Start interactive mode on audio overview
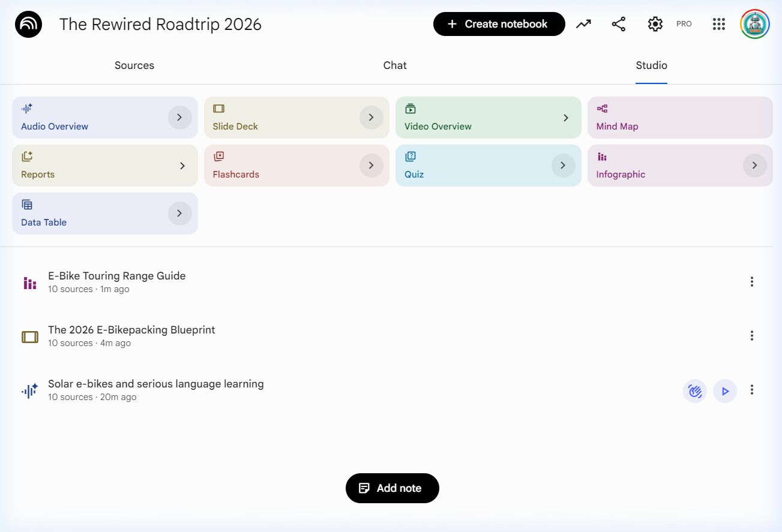782x532 pixels. point(695,391)
